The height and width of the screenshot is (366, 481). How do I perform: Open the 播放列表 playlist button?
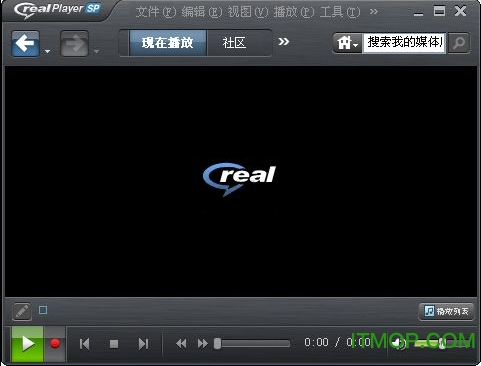click(446, 312)
